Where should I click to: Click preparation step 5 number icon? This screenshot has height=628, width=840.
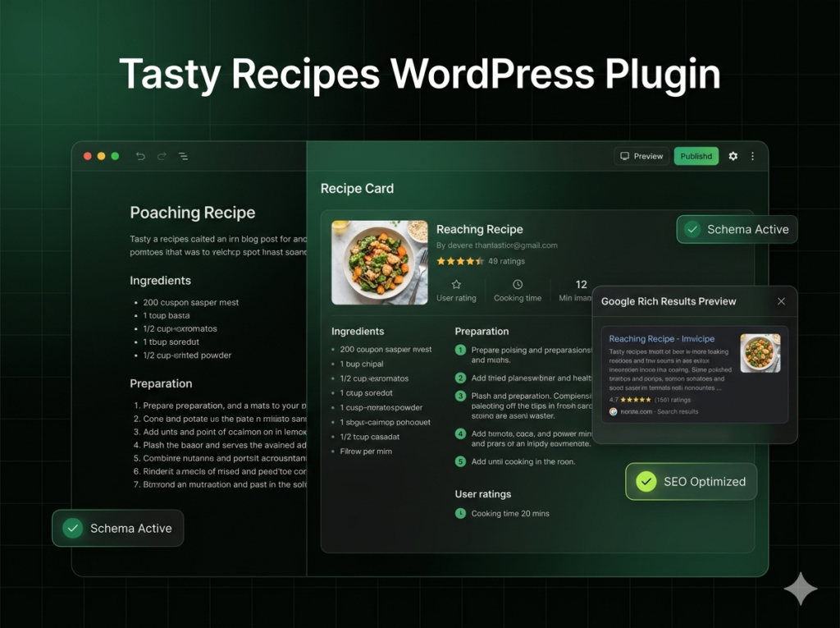pyautogui.click(x=460, y=461)
